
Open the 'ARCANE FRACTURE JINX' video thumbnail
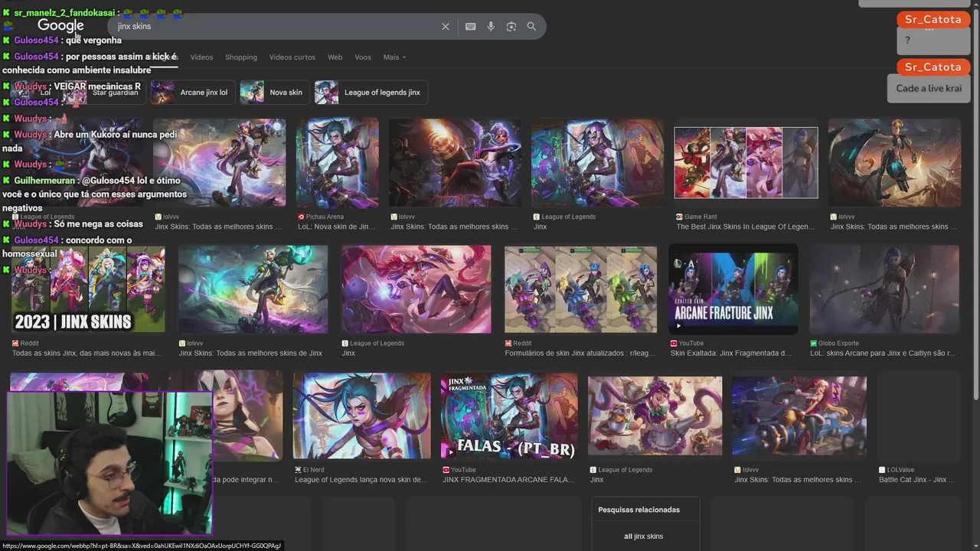click(733, 289)
